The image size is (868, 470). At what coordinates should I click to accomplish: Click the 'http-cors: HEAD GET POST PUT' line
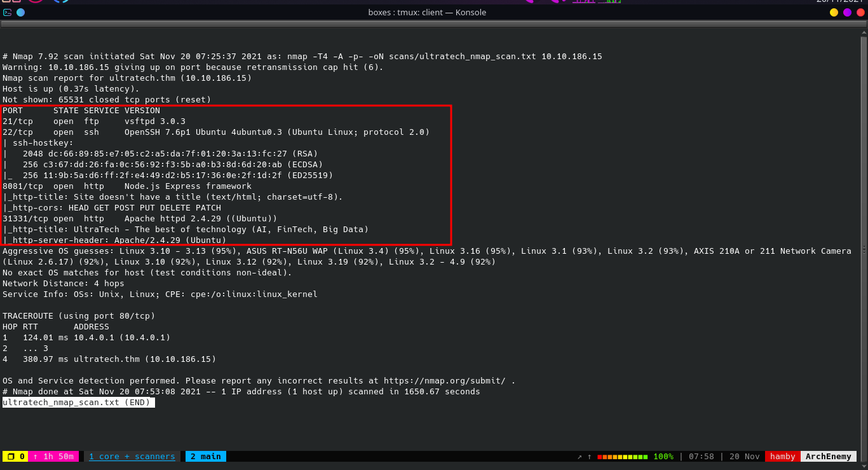tap(112, 207)
